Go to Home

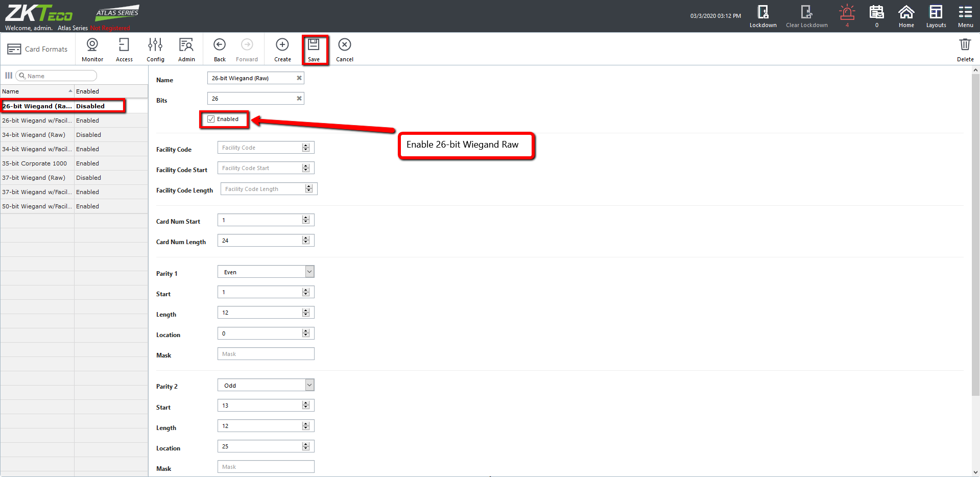point(906,16)
